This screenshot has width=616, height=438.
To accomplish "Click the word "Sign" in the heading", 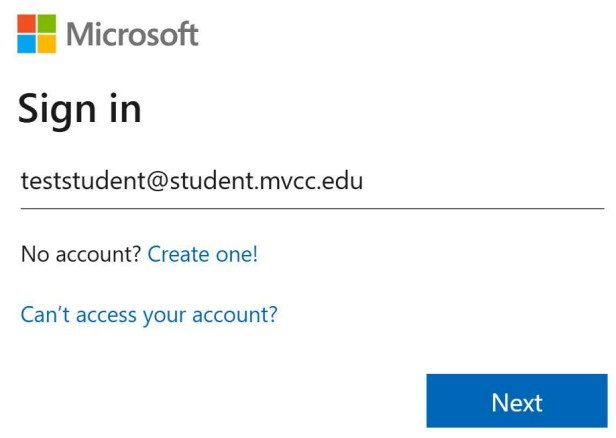I will (57, 108).
